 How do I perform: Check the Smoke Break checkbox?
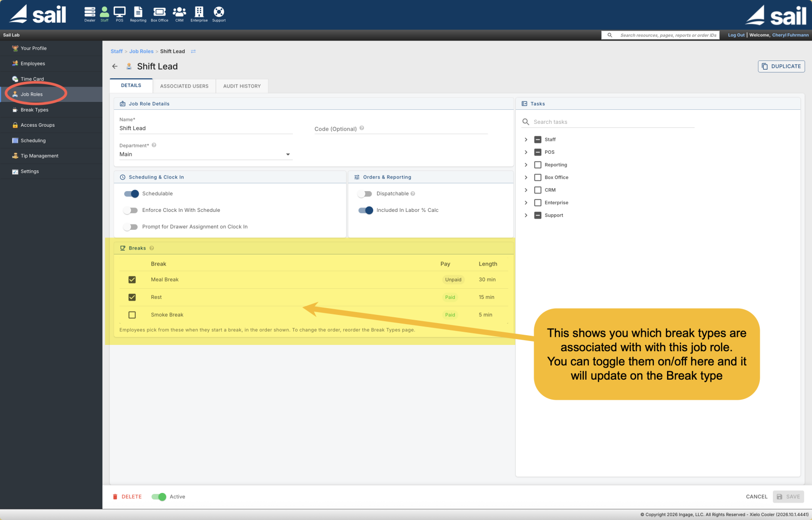[132, 315]
